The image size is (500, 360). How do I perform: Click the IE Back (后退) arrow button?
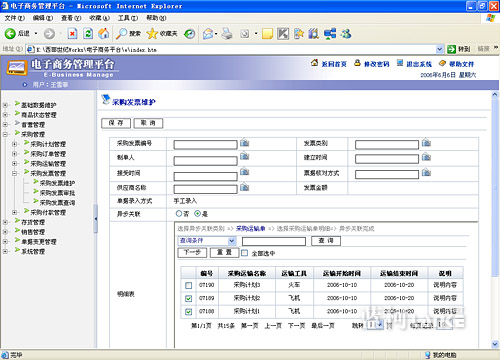(x=10, y=33)
